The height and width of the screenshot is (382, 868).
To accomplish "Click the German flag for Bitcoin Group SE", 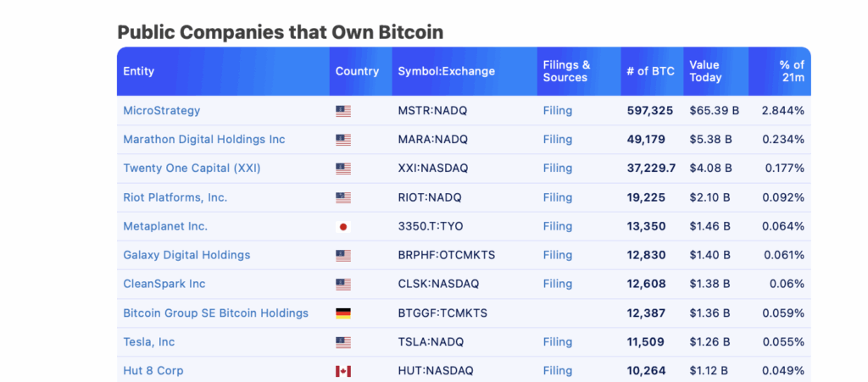I will tap(343, 313).
